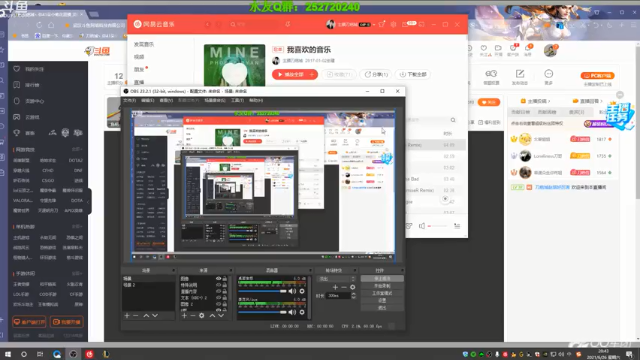Open the NetEase Music taskbar icon
The height and width of the screenshot is (360, 640).
tap(89, 354)
